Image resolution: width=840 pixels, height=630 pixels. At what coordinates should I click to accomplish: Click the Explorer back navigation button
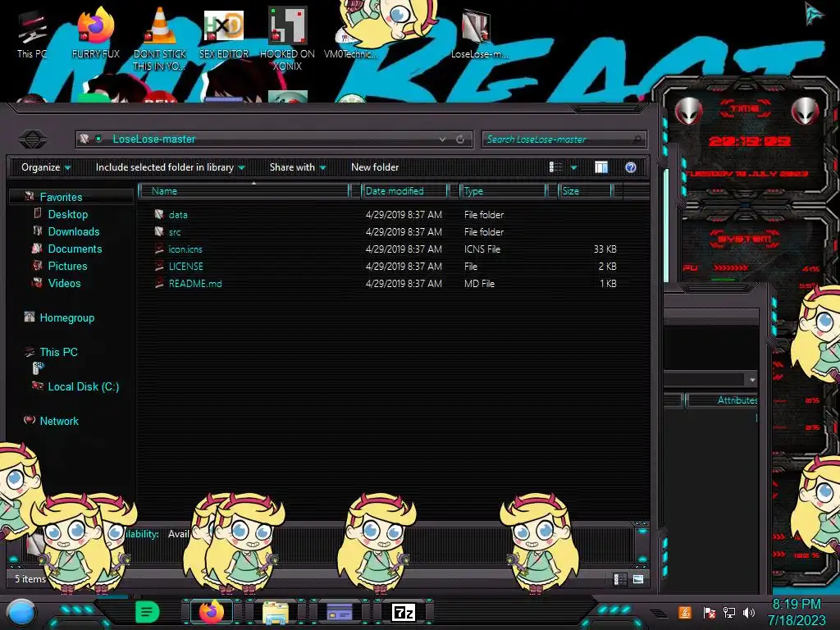(32, 139)
